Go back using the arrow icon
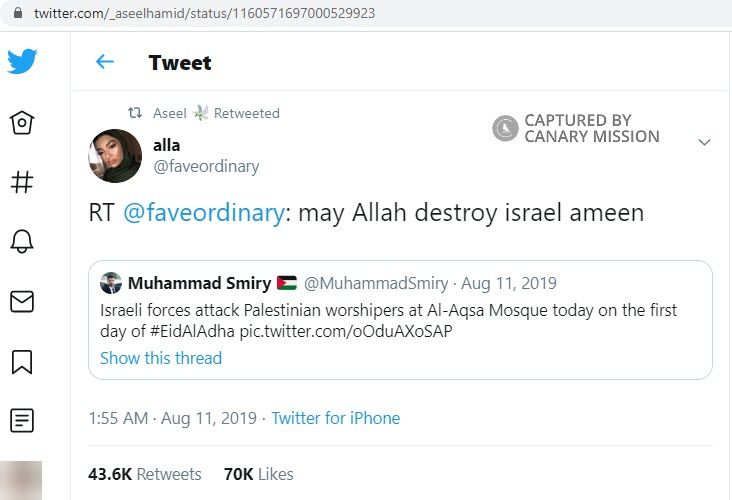The width and height of the screenshot is (732, 500). tap(104, 62)
